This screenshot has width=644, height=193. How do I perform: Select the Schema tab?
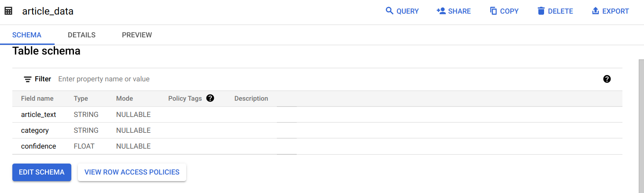(x=27, y=35)
